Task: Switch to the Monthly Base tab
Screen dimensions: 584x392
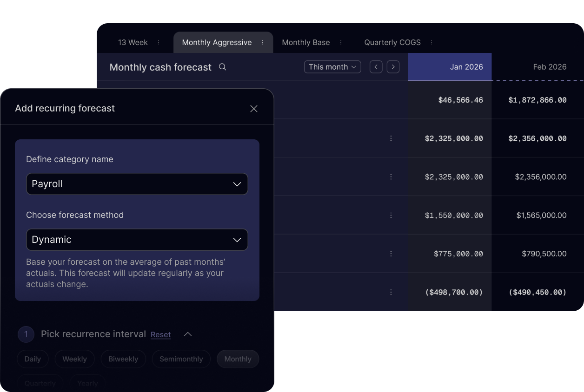Action: click(305, 42)
